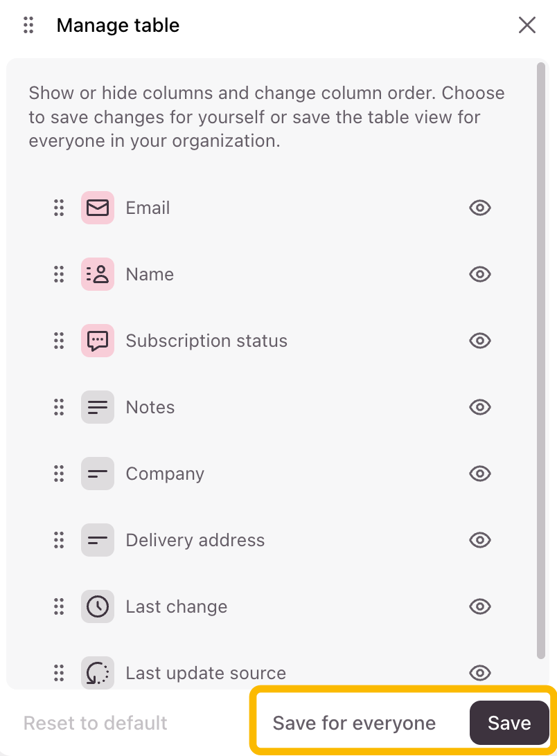The width and height of the screenshot is (557, 756).
Task: Click the Subscription status chat icon
Action: 98,341
